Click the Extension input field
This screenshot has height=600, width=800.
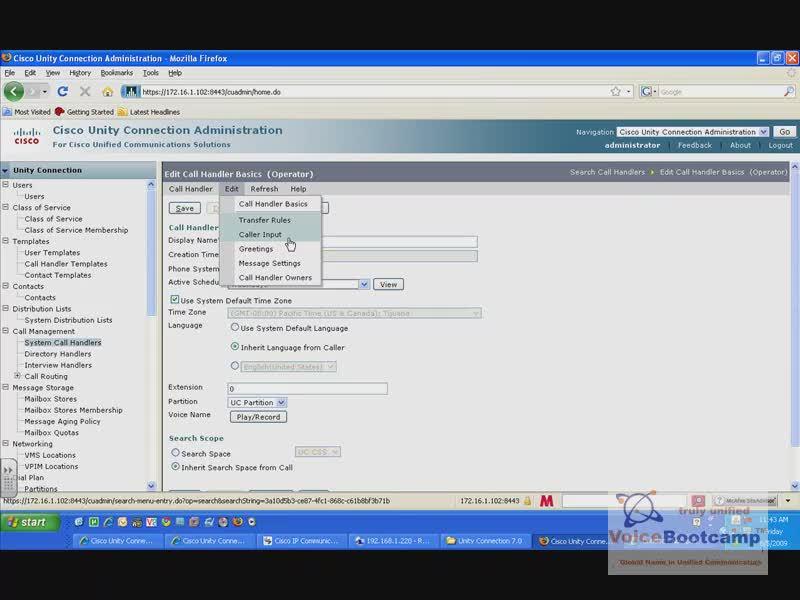[x=307, y=388]
